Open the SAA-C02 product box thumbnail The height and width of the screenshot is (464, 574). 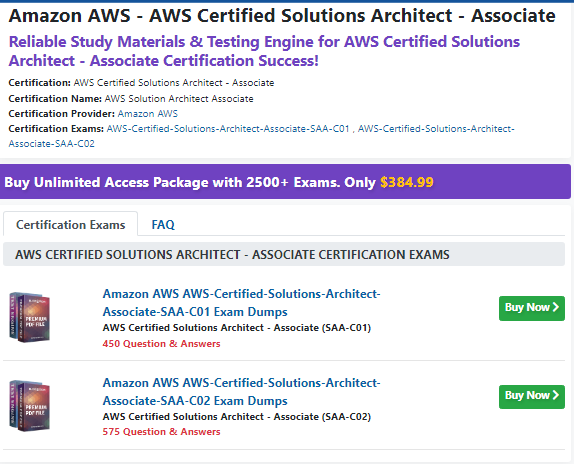29,405
